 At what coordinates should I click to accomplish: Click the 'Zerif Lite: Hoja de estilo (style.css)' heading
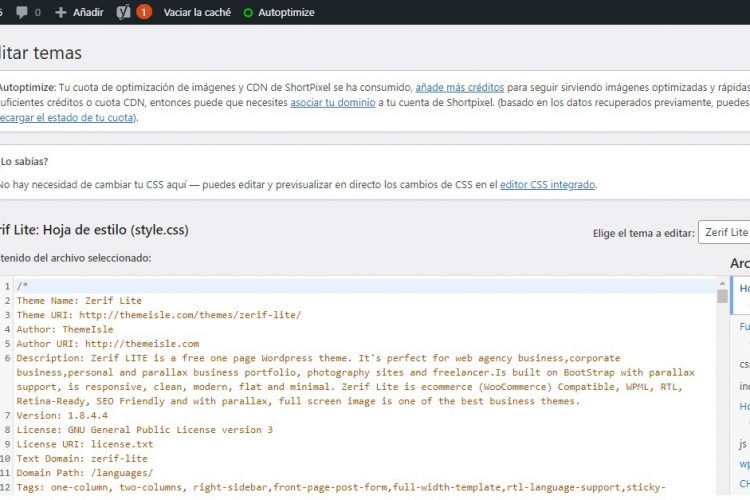click(94, 230)
